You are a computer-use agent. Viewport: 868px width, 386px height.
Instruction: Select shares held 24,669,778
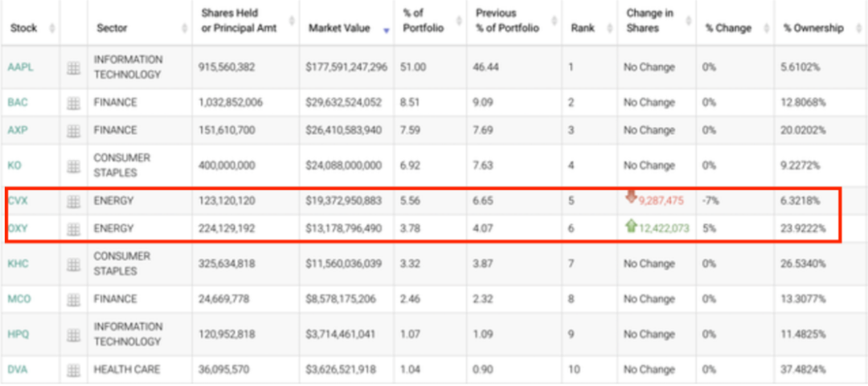point(223,300)
